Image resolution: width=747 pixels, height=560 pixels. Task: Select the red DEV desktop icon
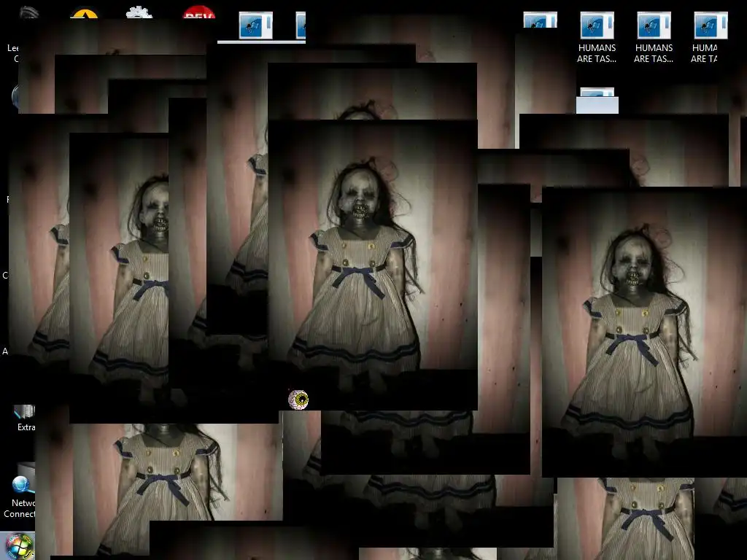pyautogui.click(x=199, y=12)
